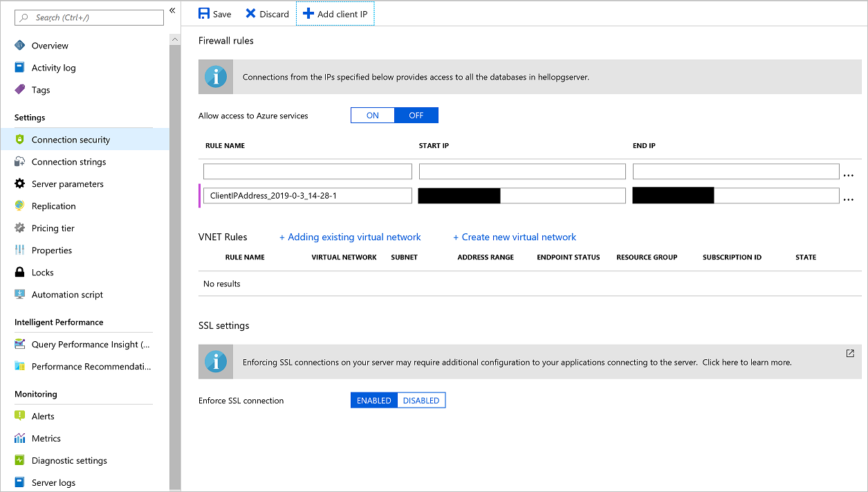868x492 pixels.
Task: Open Automation script in the sidebar
Action: (67, 295)
